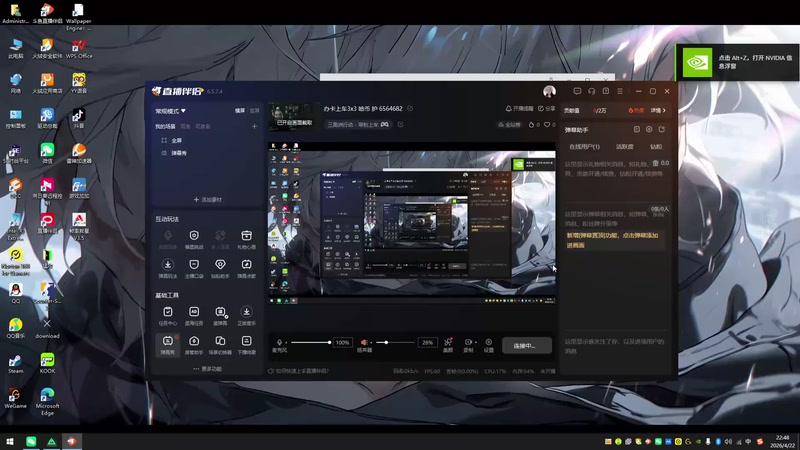The image size is (800, 450).
Task: Open the 任务中心 task center
Action: pyautogui.click(x=167, y=315)
